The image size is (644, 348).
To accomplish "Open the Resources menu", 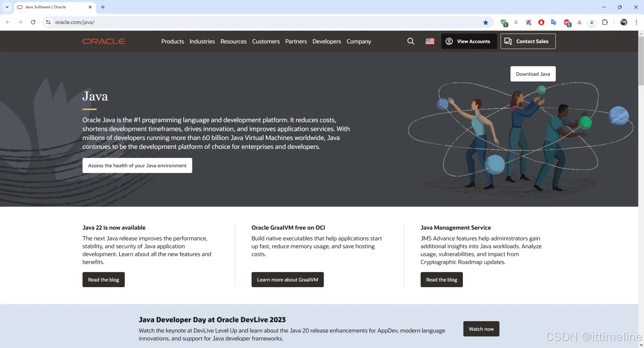I will (233, 41).
